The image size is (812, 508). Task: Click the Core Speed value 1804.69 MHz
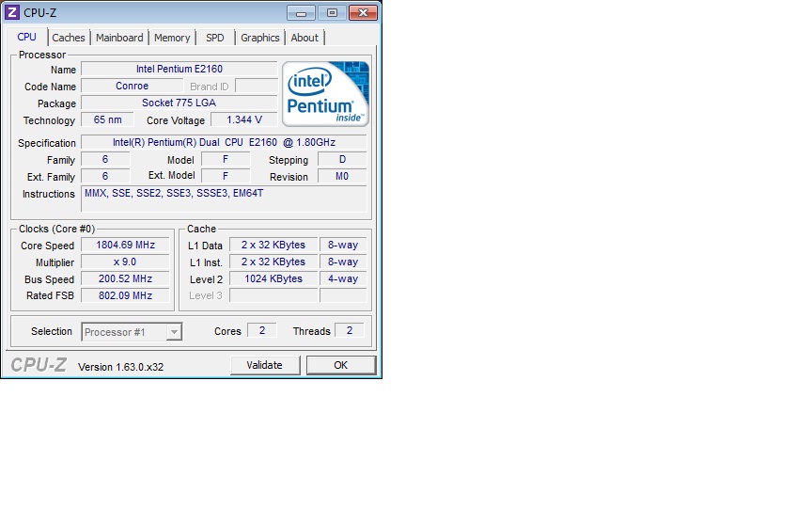coord(125,245)
